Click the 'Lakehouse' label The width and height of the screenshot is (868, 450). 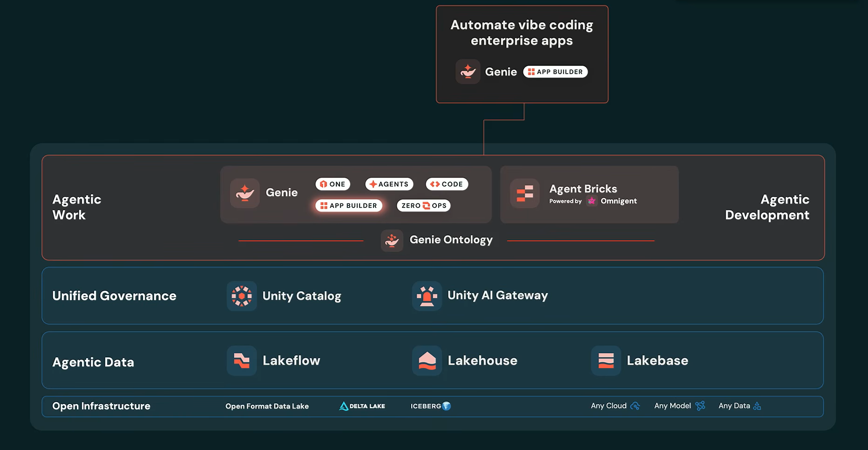point(482,361)
